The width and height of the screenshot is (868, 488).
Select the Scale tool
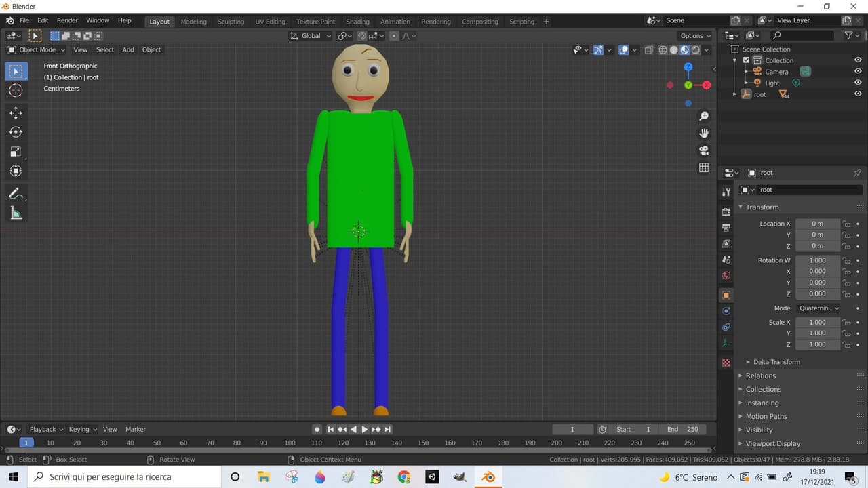coord(16,152)
